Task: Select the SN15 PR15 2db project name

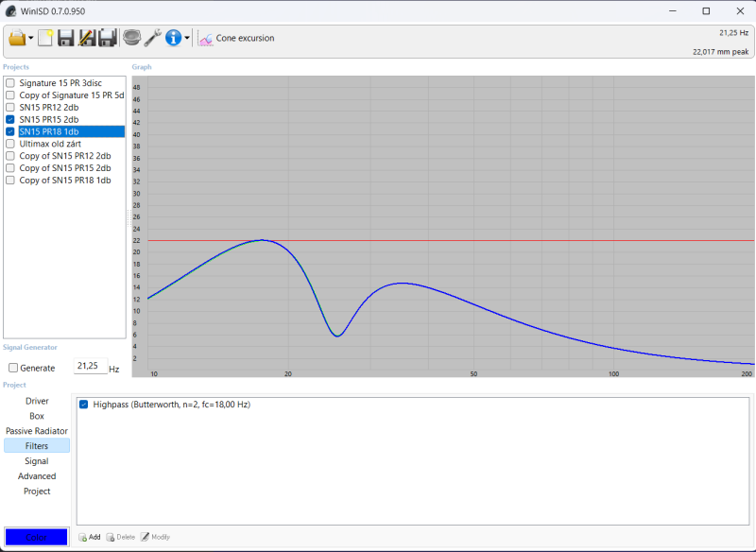Action: coord(49,119)
